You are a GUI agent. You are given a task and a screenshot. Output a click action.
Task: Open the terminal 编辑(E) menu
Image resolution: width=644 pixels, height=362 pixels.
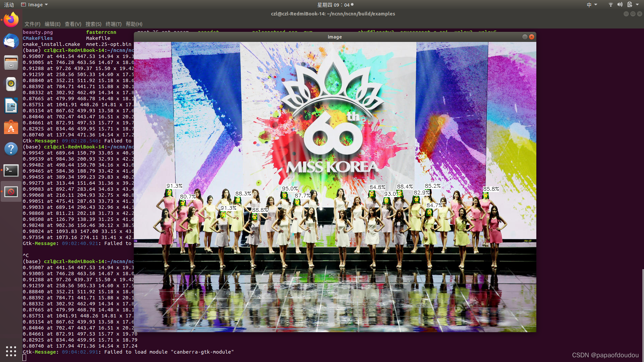(53, 24)
